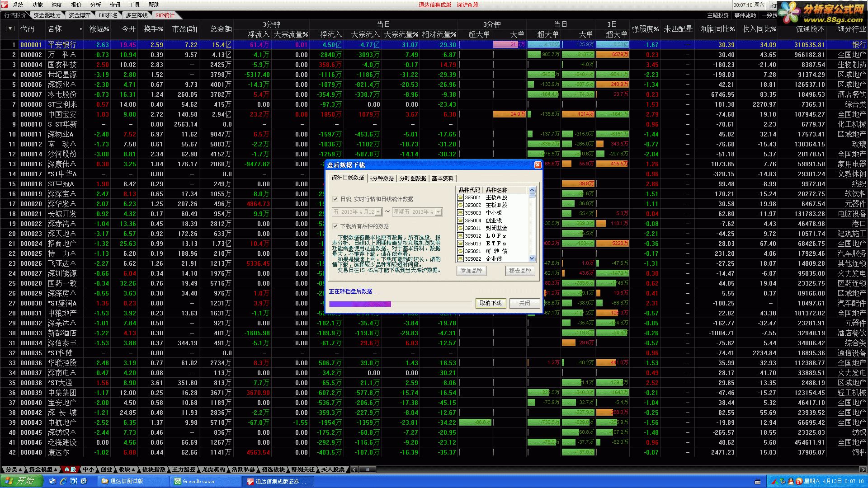The image size is (868, 488).
Task: Open the Windows 开始 start button
Action: tap(22, 481)
